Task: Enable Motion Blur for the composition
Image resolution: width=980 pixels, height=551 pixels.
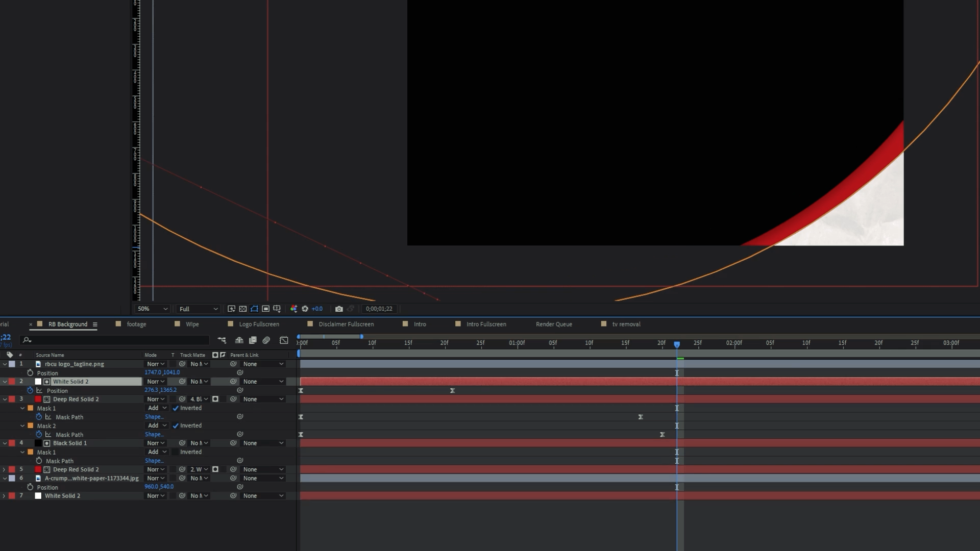Action: tap(266, 340)
